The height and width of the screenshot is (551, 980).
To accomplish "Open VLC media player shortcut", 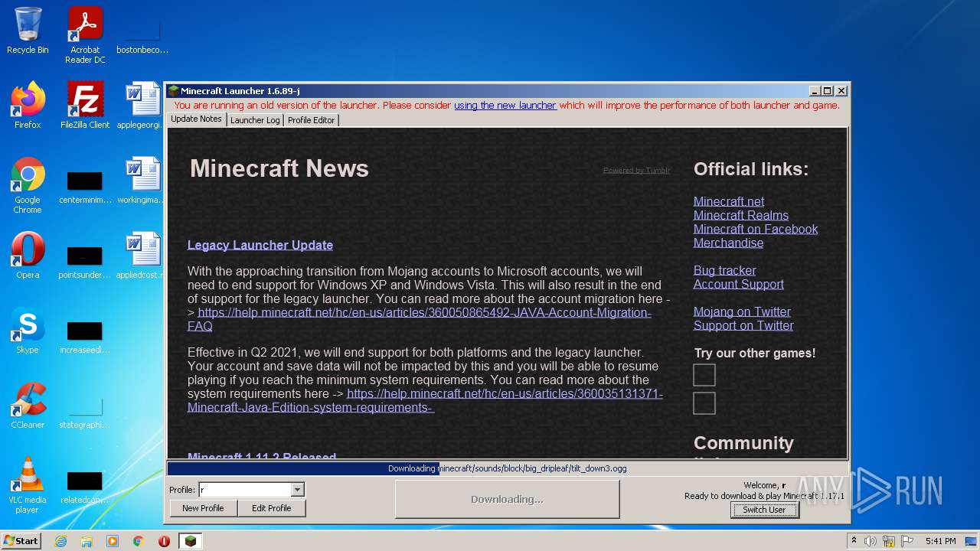I will pos(28,485).
